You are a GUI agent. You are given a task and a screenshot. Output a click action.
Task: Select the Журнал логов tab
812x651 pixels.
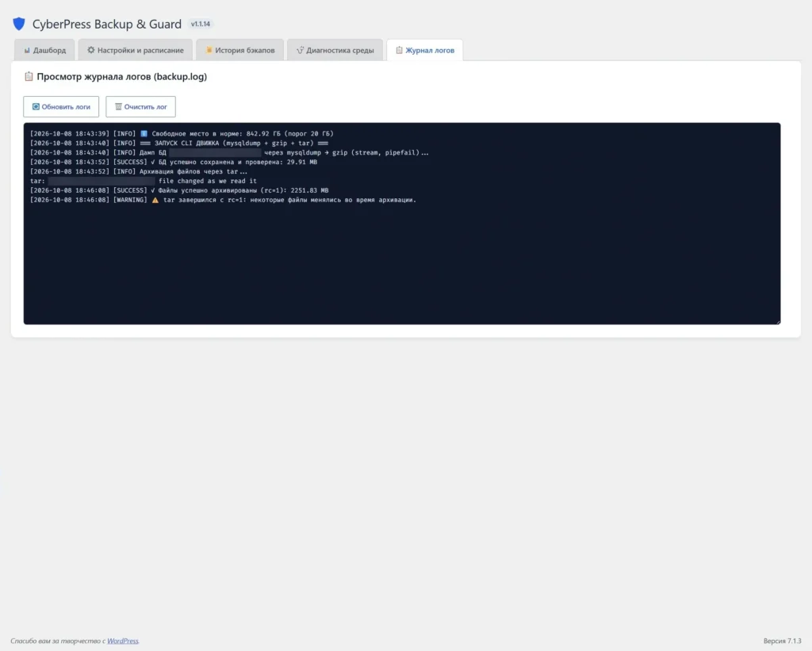coord(425,50)
